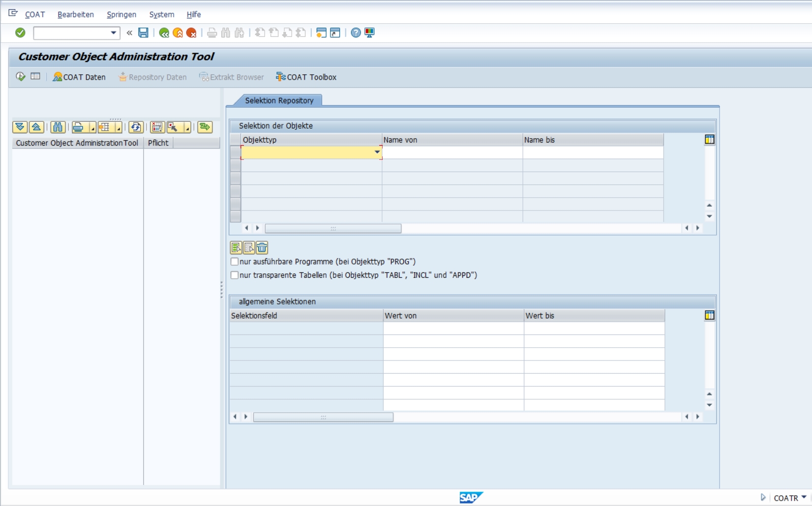This screenshot has height=506, width=812.
Task: Open COAT Toolbox
Action: point(306,77)
